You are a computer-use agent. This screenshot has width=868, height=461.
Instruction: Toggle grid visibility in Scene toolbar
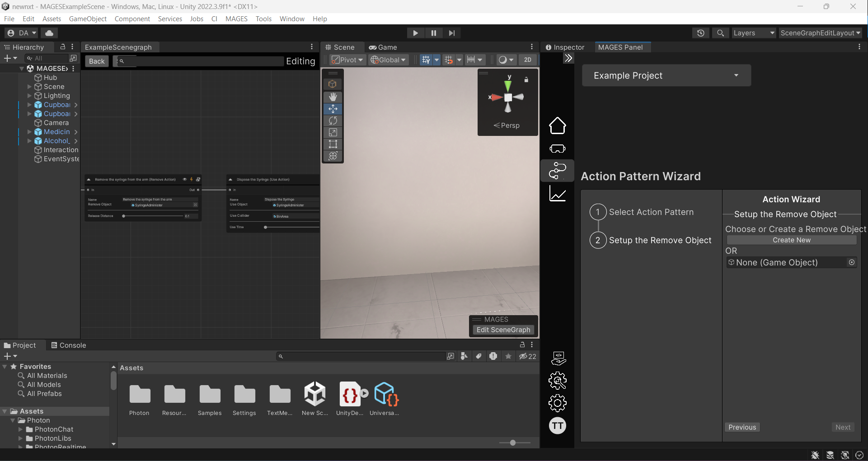426,60
